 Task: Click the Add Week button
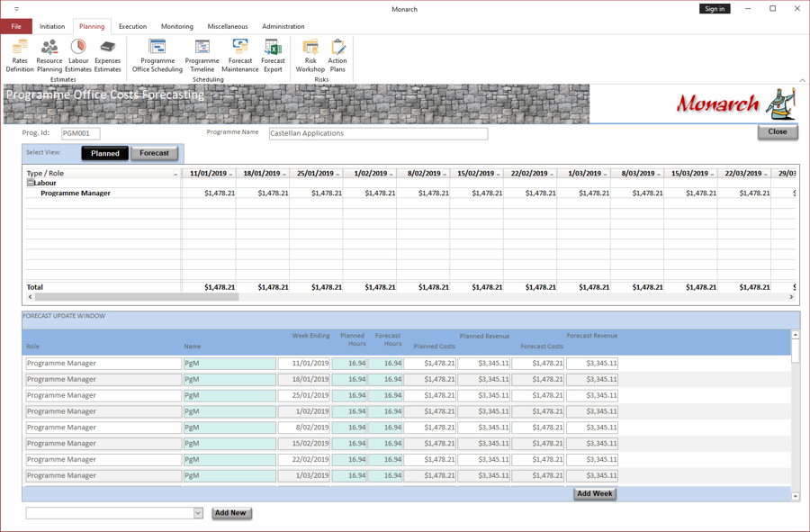[595, 494]
